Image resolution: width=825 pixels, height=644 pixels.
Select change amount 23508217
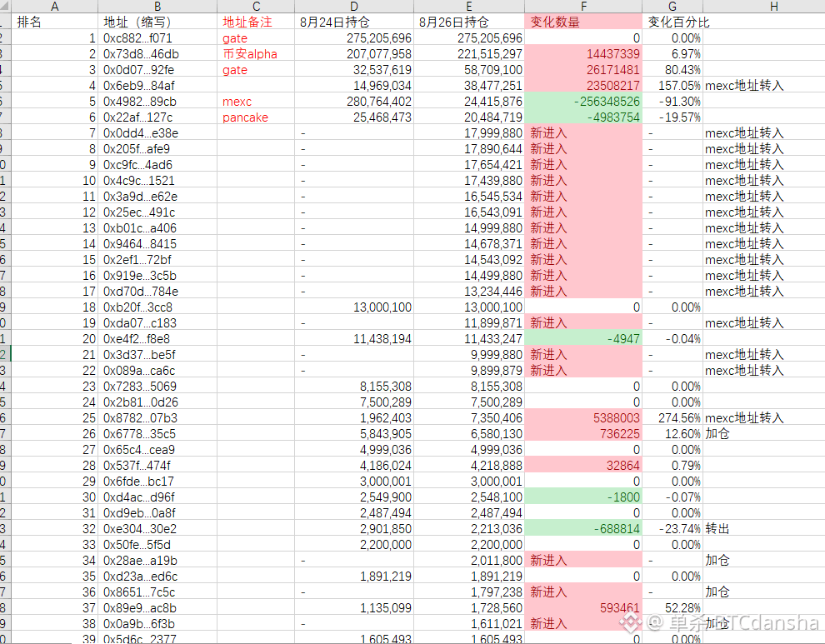click(x=583, y=85)
